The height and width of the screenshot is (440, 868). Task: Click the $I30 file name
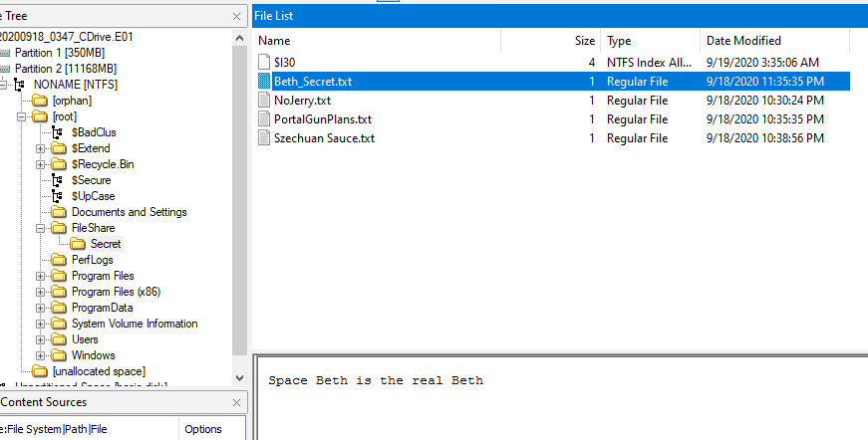click(285, 63)
